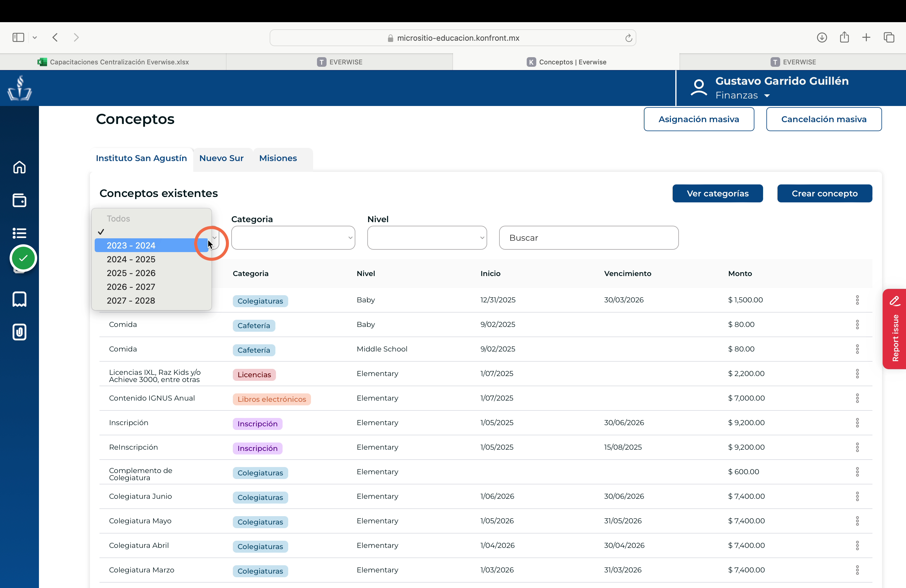Screen dimensions: 906x588
Task: Click the Cancelación masiva button
Action: pyautogui.click(x=824, y=119)
